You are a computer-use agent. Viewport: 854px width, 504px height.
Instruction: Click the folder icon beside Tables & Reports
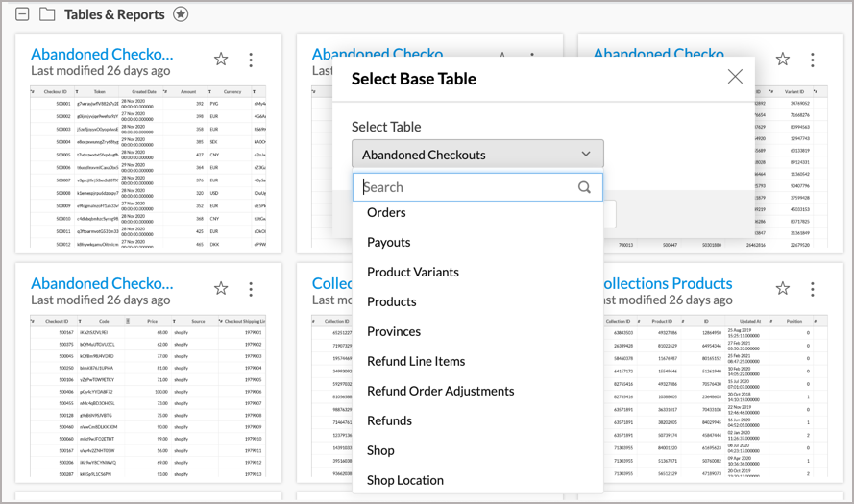coord(47,14)
